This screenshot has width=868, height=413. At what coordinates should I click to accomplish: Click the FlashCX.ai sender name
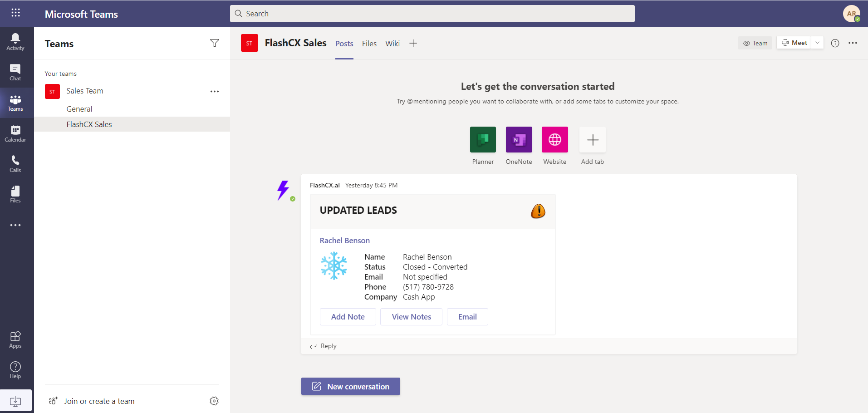point(325,185)
